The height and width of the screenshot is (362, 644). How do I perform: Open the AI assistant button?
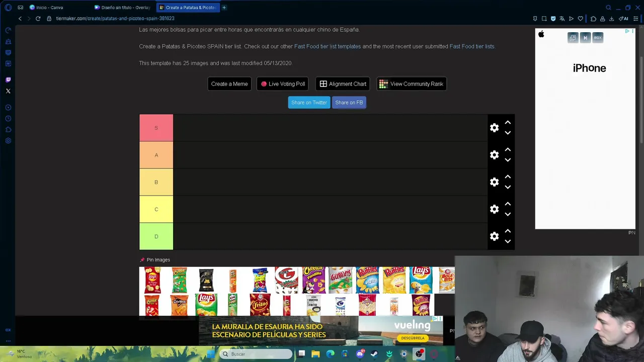(x=623, y=19)
